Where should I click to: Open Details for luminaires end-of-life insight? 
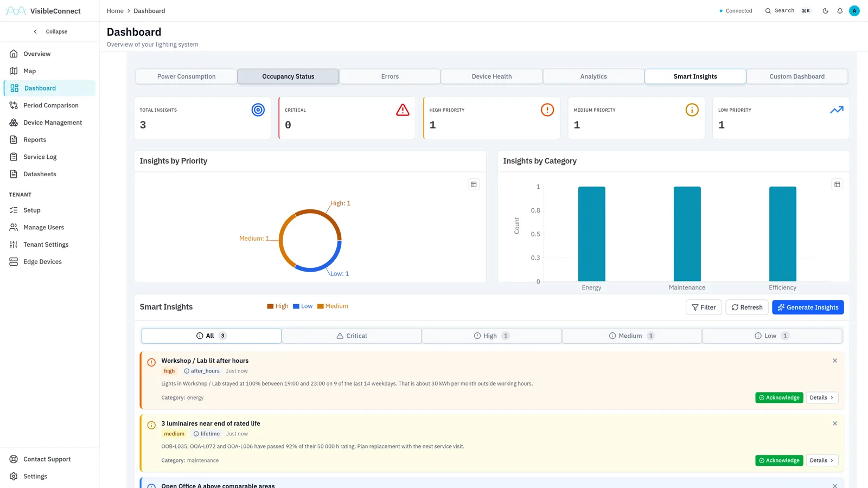[822, 460]
